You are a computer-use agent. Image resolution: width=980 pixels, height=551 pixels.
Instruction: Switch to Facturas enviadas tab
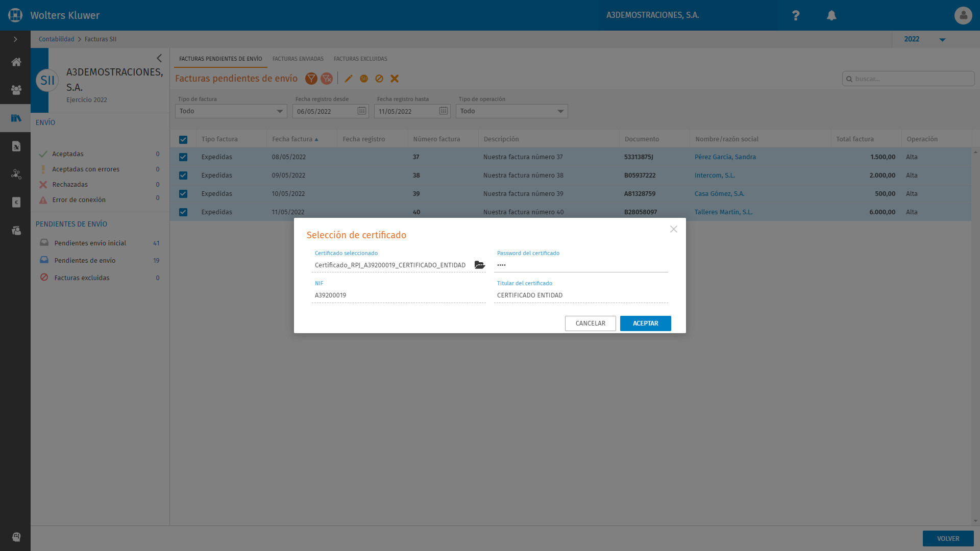(x=298, y=59)
